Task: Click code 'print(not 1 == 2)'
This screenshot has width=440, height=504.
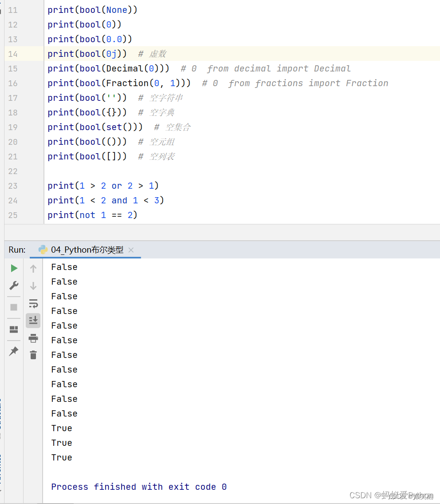Action: click(x=92, y=215)
